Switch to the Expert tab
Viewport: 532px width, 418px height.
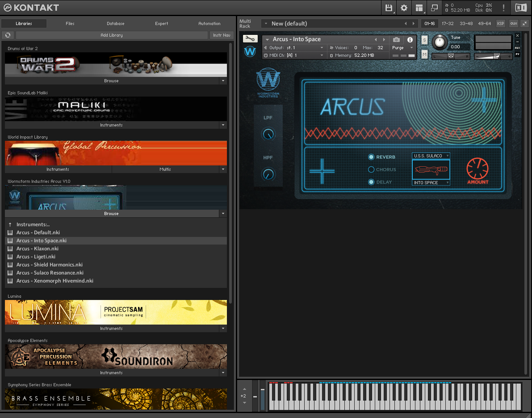tap(162, 23)
